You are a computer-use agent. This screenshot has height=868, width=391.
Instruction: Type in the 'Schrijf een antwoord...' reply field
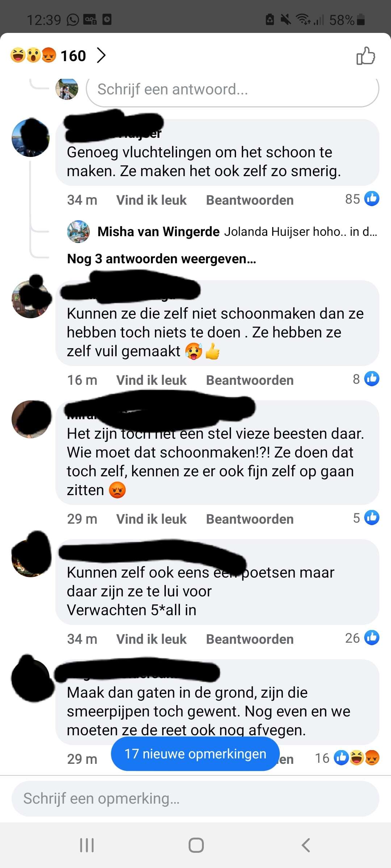click(x=232, y=89)
